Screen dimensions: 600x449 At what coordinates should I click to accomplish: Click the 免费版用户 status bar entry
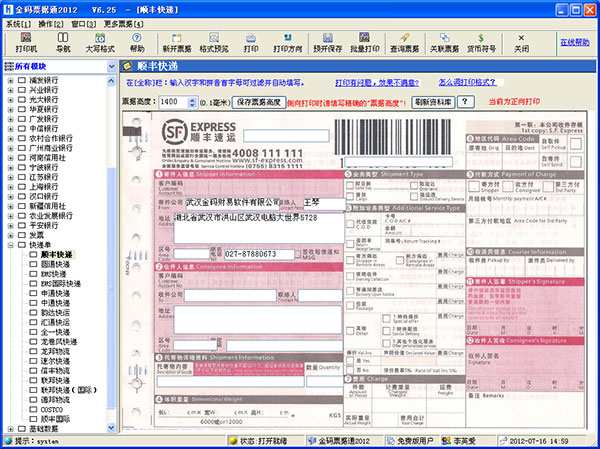pyautogui.click(x=412, y=441)
